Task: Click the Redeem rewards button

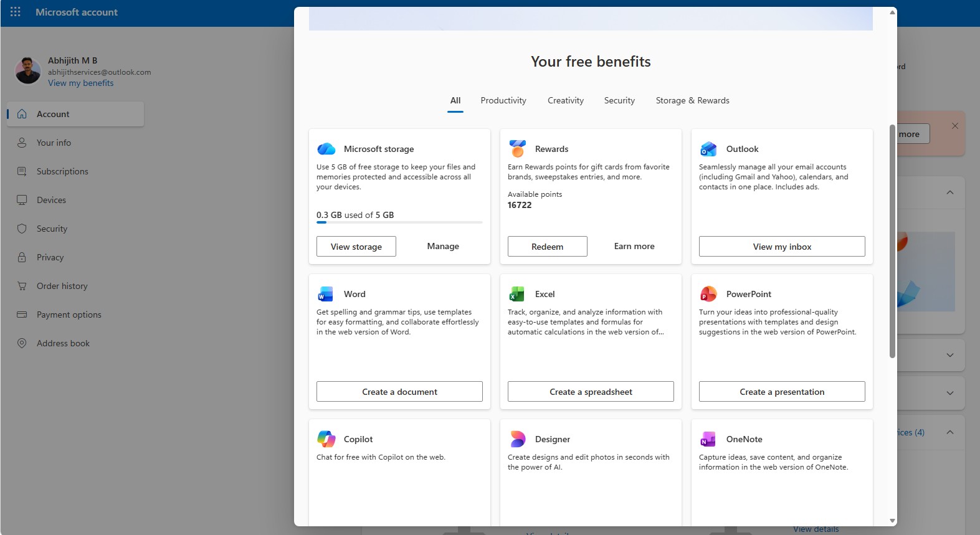Action: [548, 246]
